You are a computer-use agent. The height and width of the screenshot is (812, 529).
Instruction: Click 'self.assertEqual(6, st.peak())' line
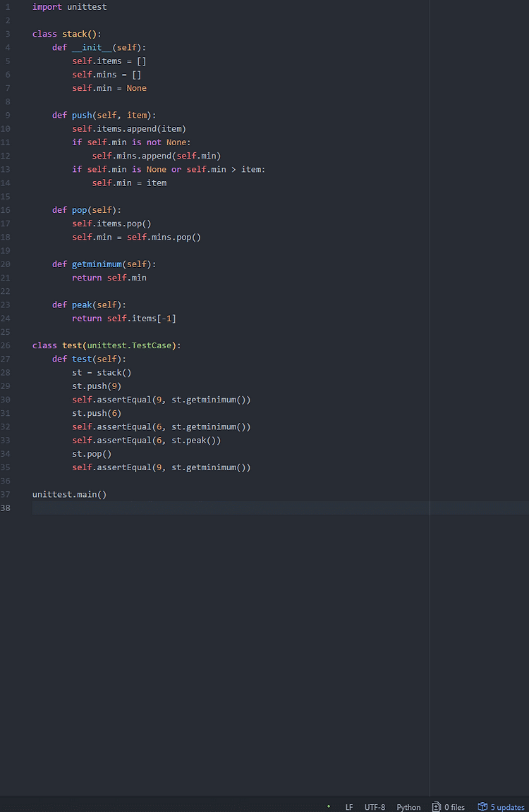pos(147,440)
